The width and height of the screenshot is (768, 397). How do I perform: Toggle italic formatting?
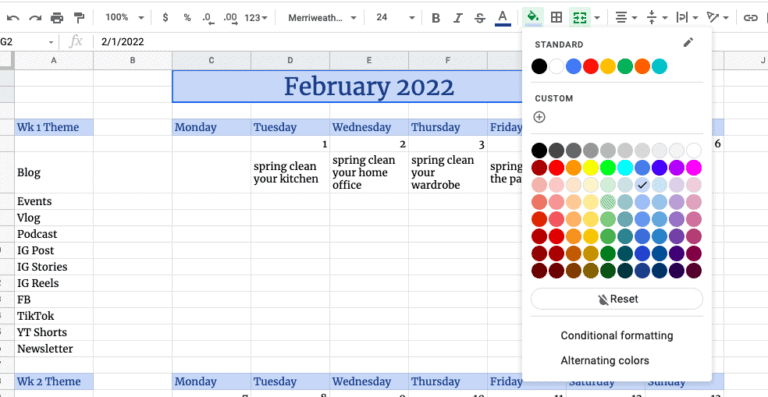pyautogui.click(x=457, y=18)
